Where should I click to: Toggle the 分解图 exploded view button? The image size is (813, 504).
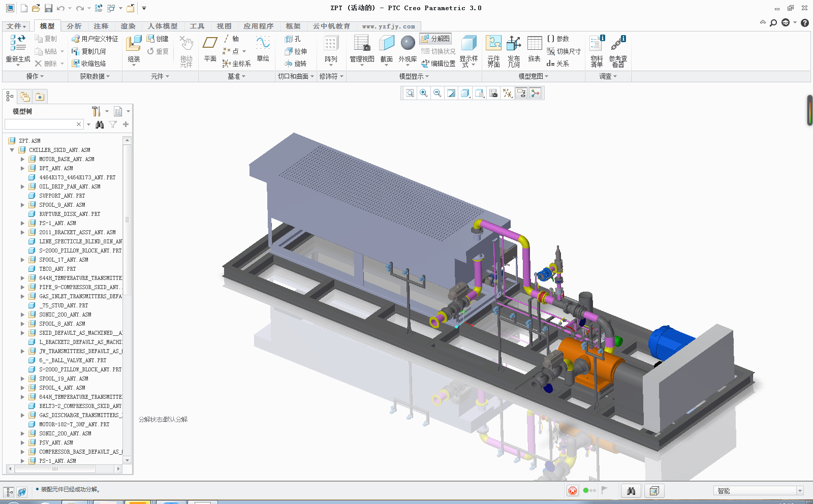[x=435, y=39]
